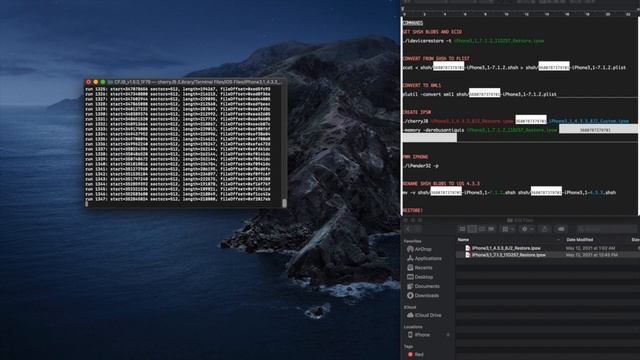Screen dimensions: 640x360
Task: Click the Terminal vertical scrollbar thumb
Action: click(284, 202)
